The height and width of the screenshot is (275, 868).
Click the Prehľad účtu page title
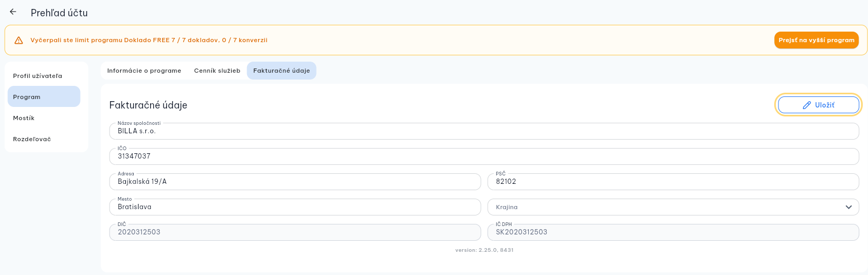click(59, 13)
